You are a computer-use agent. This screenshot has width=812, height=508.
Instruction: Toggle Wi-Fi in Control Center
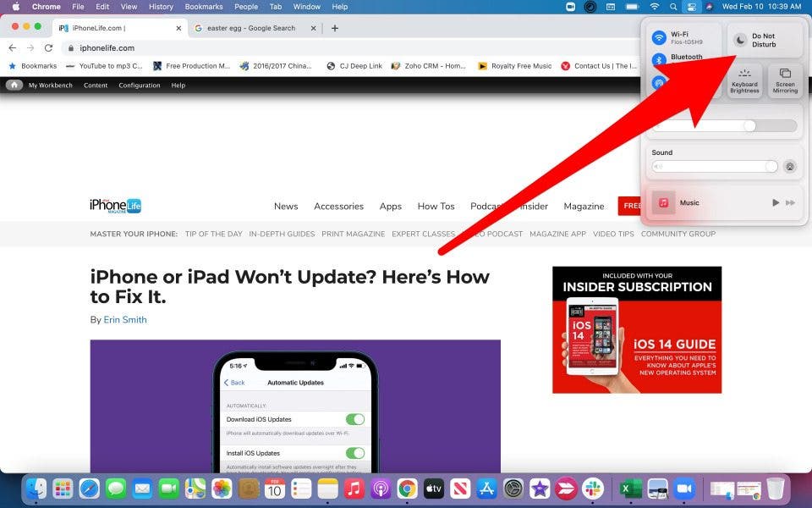[x=660, y=38]
